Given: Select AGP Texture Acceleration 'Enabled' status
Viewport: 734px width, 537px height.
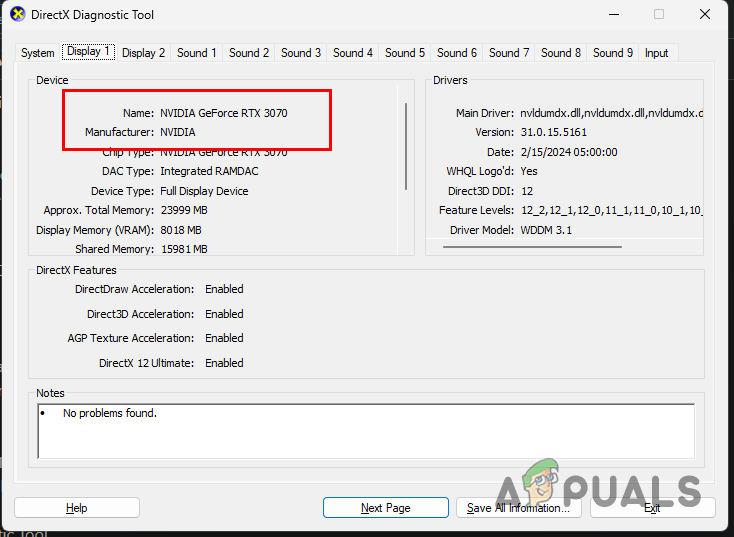Looking at the screenshot, I should (x=224, y=338).
